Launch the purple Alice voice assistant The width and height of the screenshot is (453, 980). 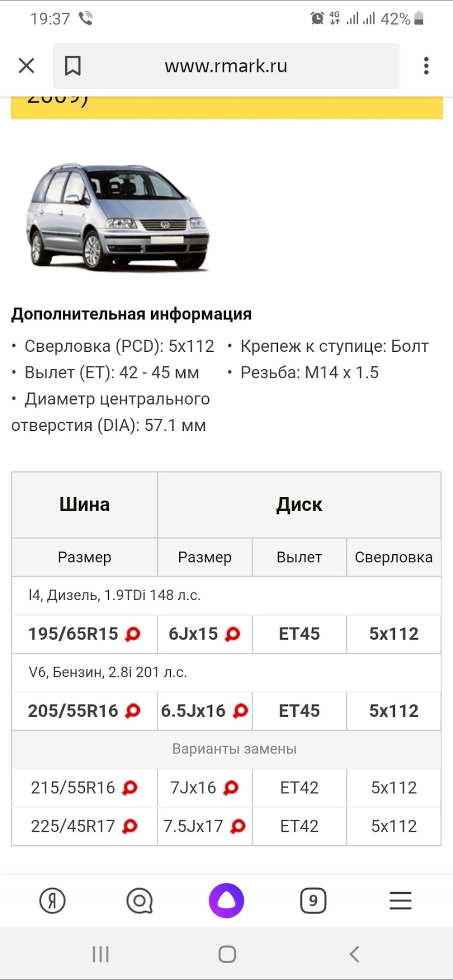click(226, 901)
